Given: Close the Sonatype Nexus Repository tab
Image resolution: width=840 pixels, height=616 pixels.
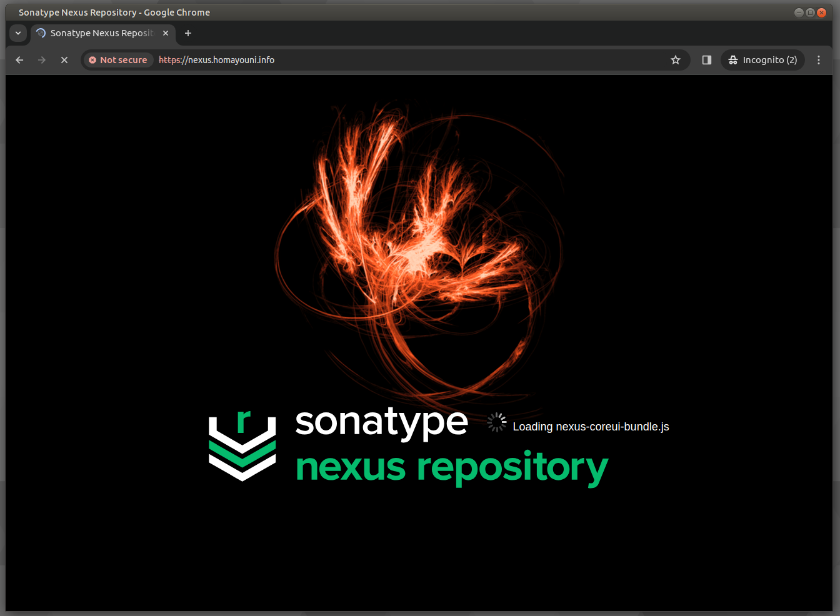Looking at the screenshot, I should click(x=166, y=33).
